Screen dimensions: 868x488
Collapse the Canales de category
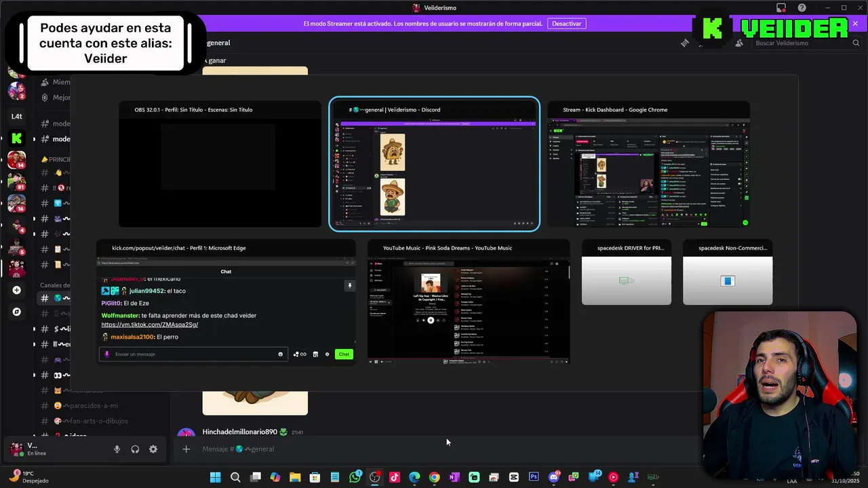coord(55,285)
